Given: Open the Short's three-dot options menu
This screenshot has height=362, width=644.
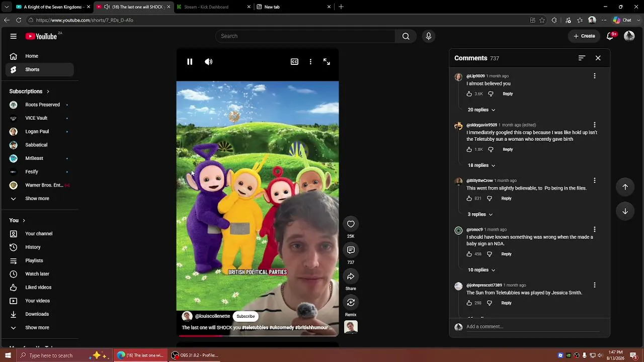Looking at the screenshot, I should pyautogui.click(x=310, y=62).
